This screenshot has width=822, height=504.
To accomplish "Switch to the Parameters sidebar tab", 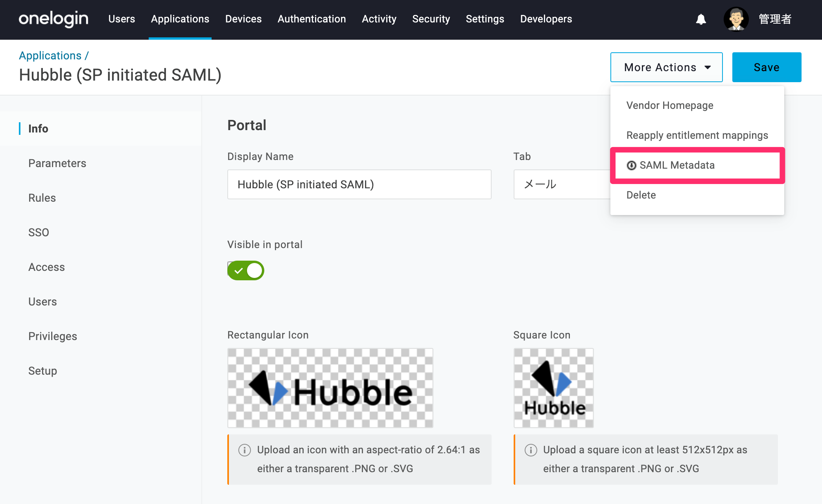I will pyautogui.click(x=101, y=163).
